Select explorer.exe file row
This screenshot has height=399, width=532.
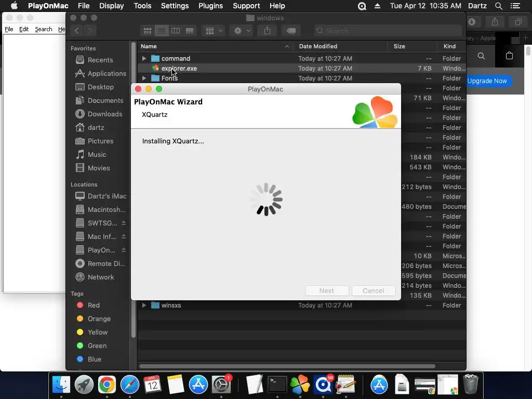coord(302,68)
